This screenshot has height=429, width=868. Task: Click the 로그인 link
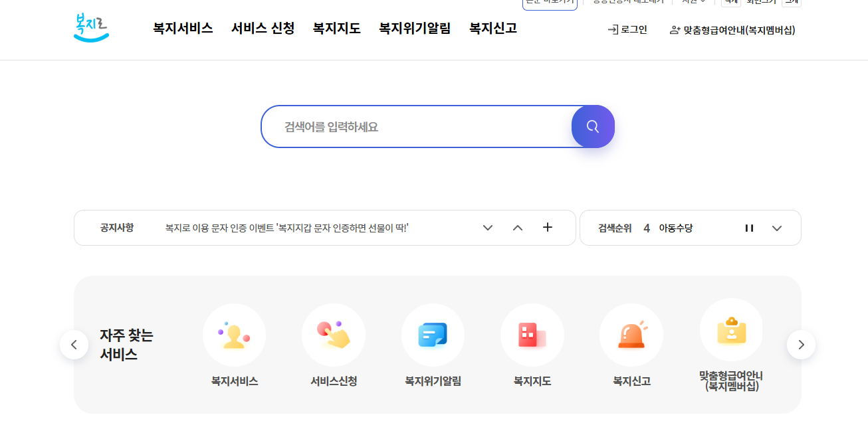627,29
